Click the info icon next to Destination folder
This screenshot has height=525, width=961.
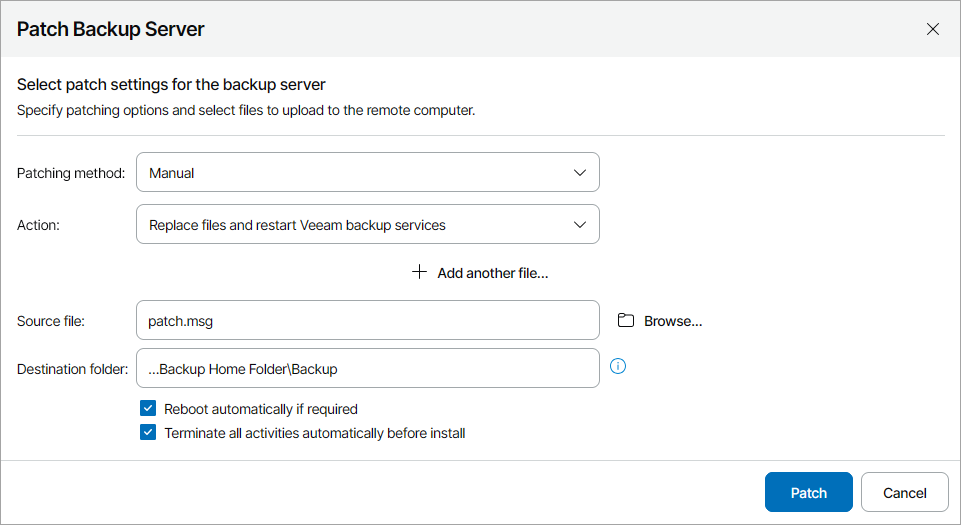[x=618, y=366]
